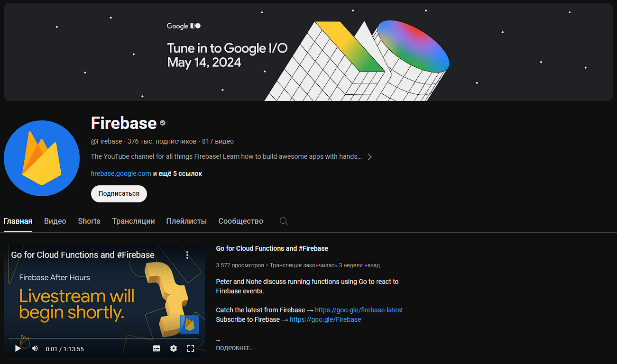Open the firebase.google.com link

coord(120,173)
